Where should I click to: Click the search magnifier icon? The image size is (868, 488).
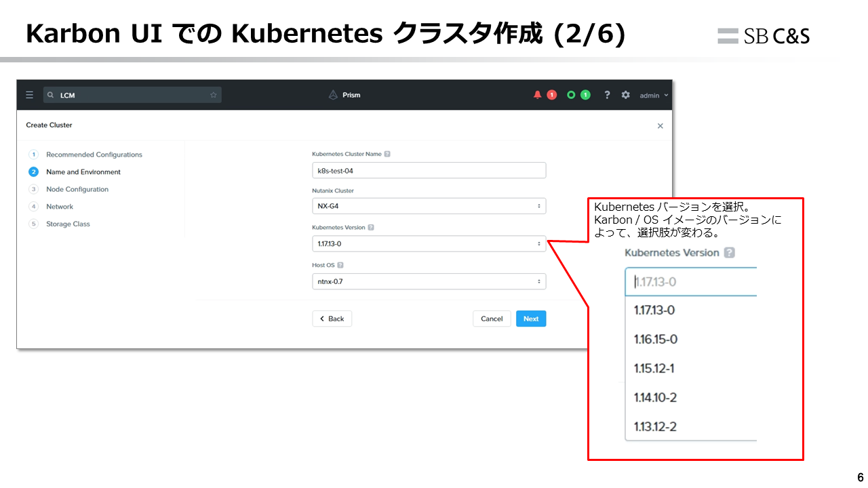pyautogui.click(x=51, y=95)
